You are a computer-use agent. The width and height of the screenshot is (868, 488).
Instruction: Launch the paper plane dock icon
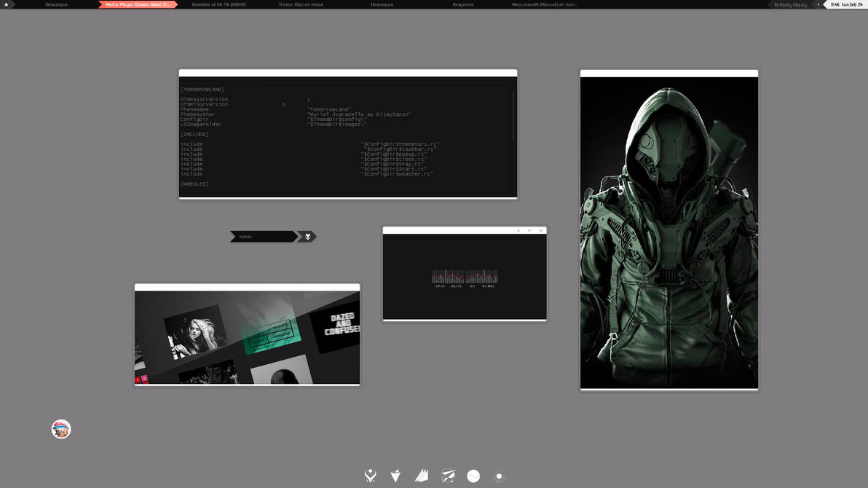point(448,476)
